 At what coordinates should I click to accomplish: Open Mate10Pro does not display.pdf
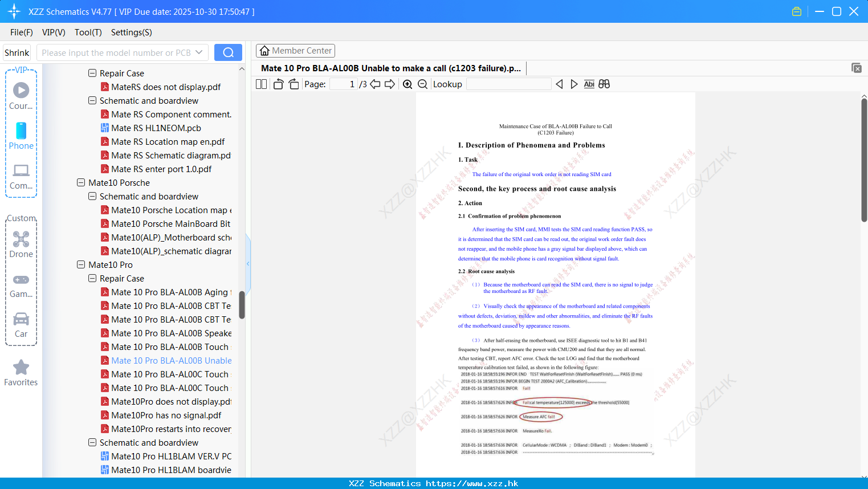coord(166,402)
